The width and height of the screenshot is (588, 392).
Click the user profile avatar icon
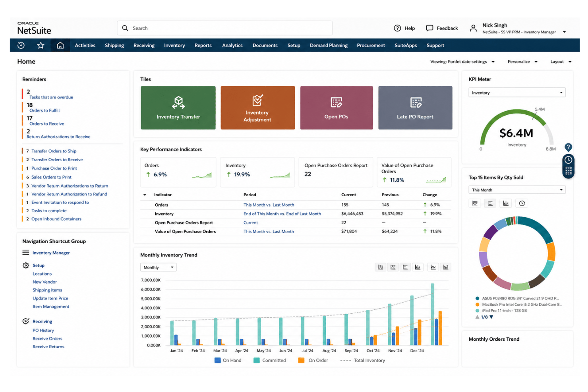tap(473, 28)
